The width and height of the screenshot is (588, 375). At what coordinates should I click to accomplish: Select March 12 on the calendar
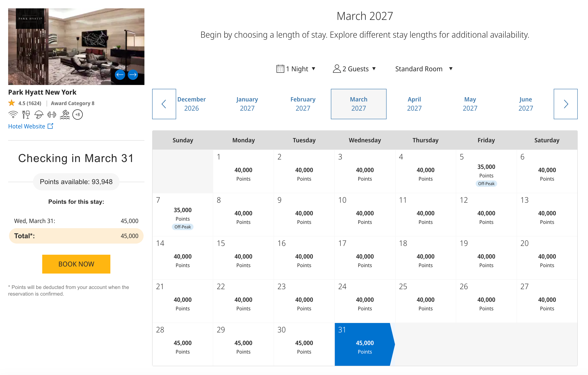click(x=486, y=214)
